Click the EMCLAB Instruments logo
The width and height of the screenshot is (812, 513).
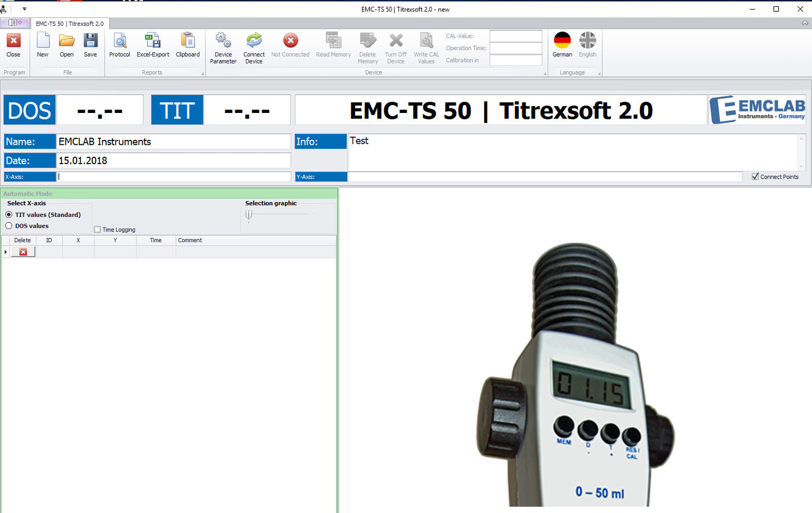(x=757, y=110)
